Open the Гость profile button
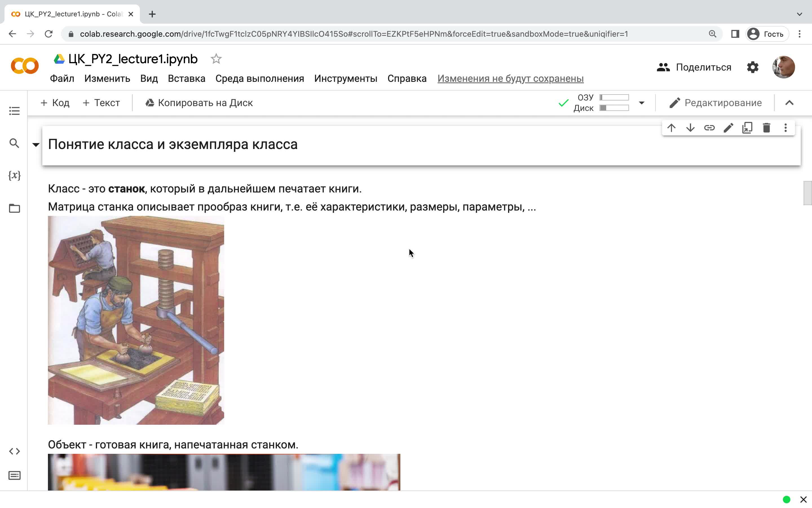 click(767, 34)
